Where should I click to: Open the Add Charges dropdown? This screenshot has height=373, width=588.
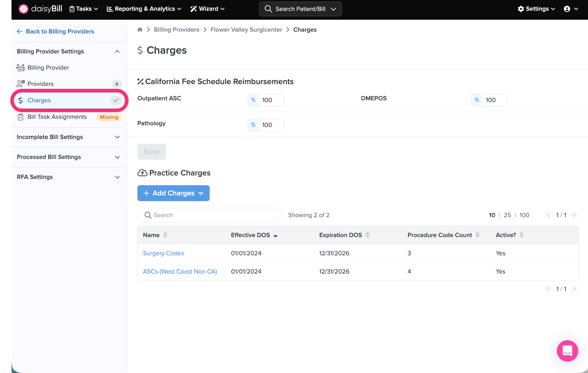(173, 193)
